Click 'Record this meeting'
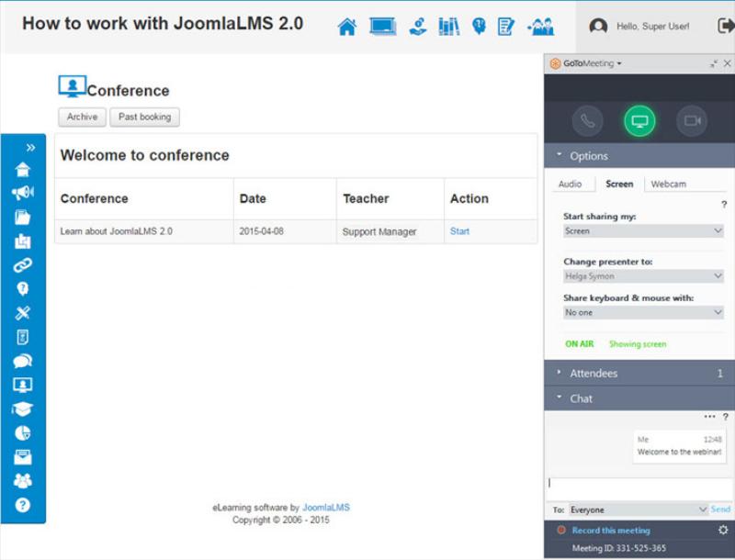Screen dimensions: 735x560 click(x=611, y=531)
